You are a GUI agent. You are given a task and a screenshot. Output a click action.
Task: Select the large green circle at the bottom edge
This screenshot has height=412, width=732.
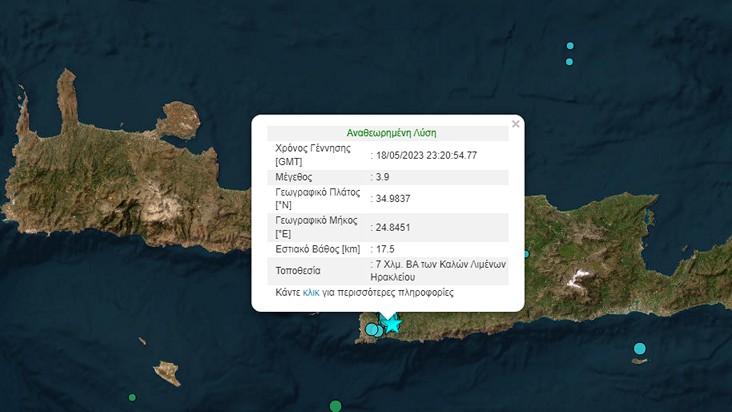click(336, 405)
